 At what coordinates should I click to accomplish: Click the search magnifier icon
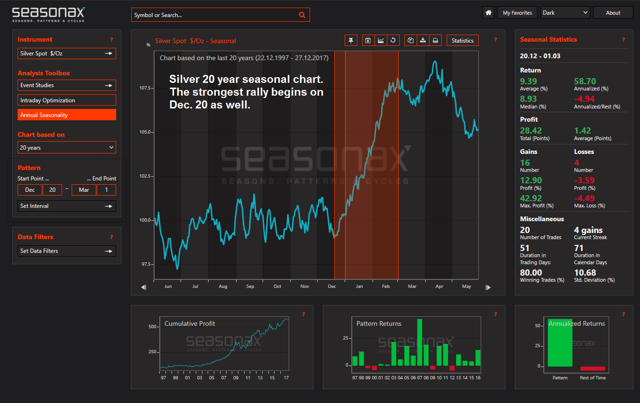(x=303, y=15)
